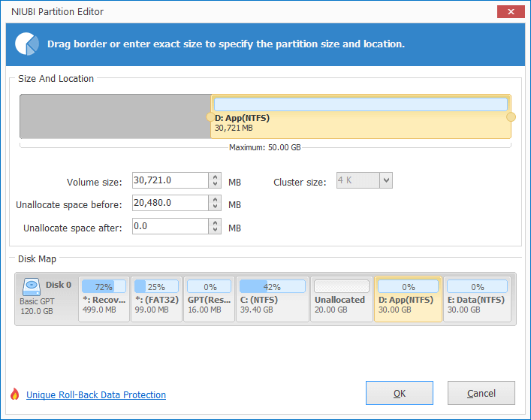Click the D: App(NTFS) partition bar
This screenshot has height=420, width=531.
click(x=361, y=117)
